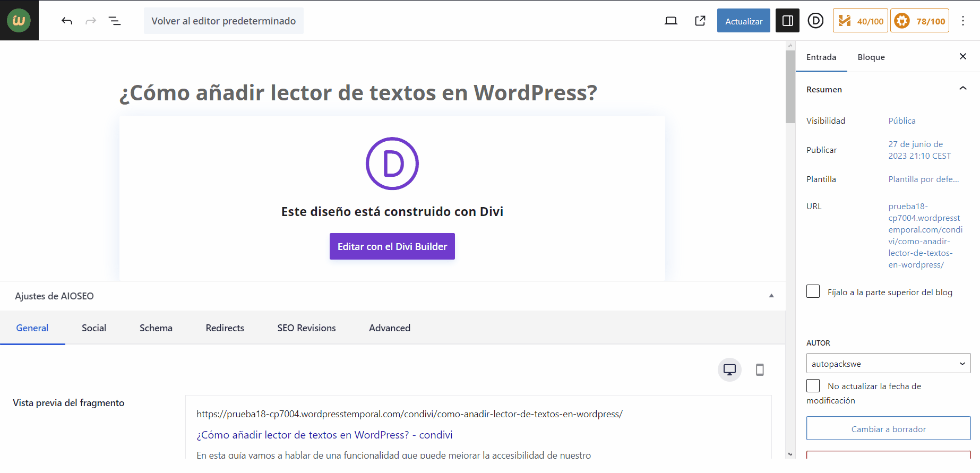This screenshot has height=473, width=980.
Task: Check 'Fíjalo a la parte superior del blog'
Action: [813, 291]
